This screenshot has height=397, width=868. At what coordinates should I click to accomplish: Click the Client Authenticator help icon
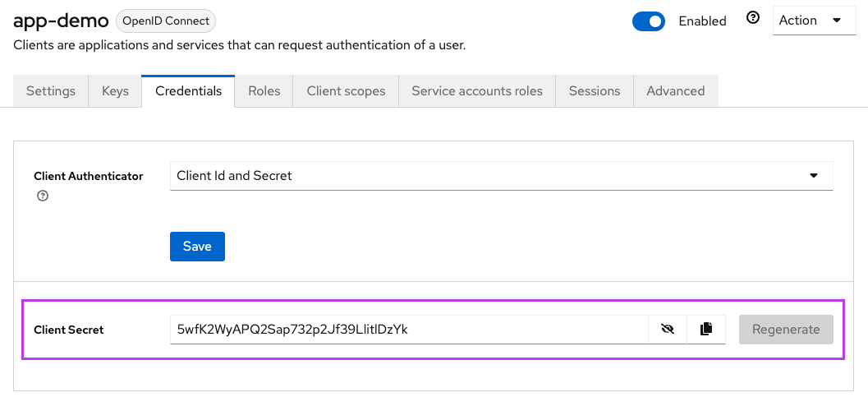click(43, 196)
